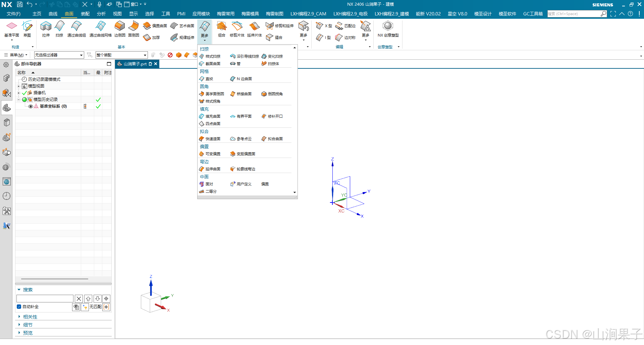This screenshot has height=345, width=644.
Task: Choose 沿引导线扫掠 in the gallery
Action: (x=245, y=56)
